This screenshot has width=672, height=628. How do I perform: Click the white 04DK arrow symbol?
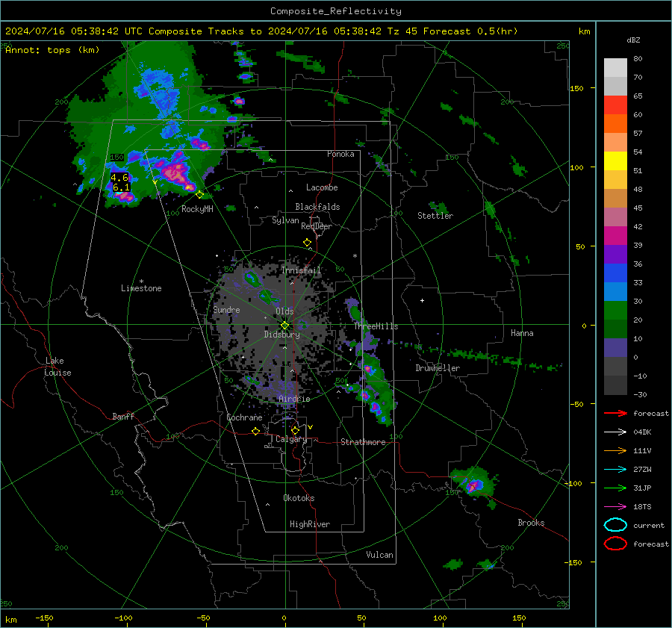pyautogui.click(x=615, y=432)
